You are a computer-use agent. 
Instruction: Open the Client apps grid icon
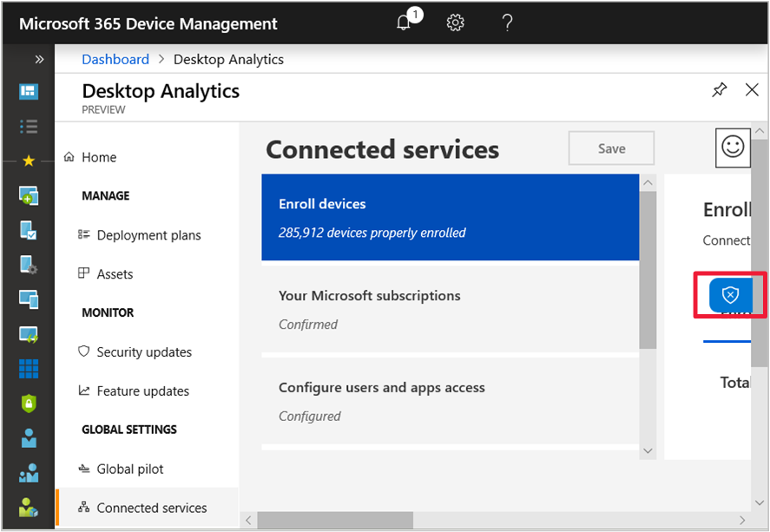point(29,369)
